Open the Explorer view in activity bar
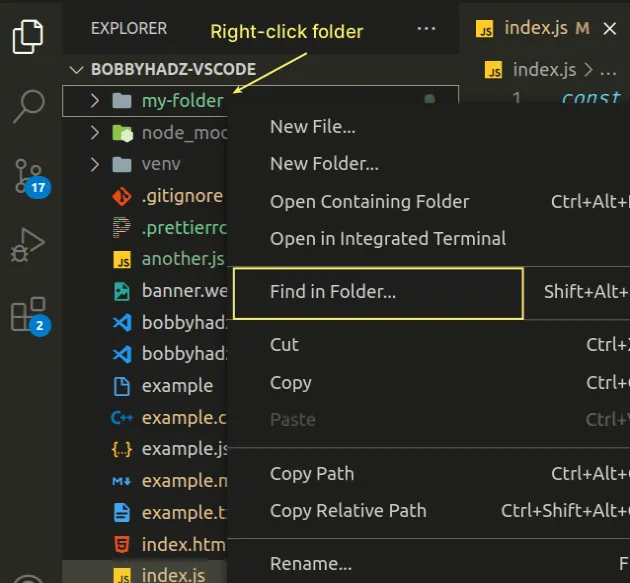Image resolution: width=630 pixels, height=583 pixels. point(28,36)
